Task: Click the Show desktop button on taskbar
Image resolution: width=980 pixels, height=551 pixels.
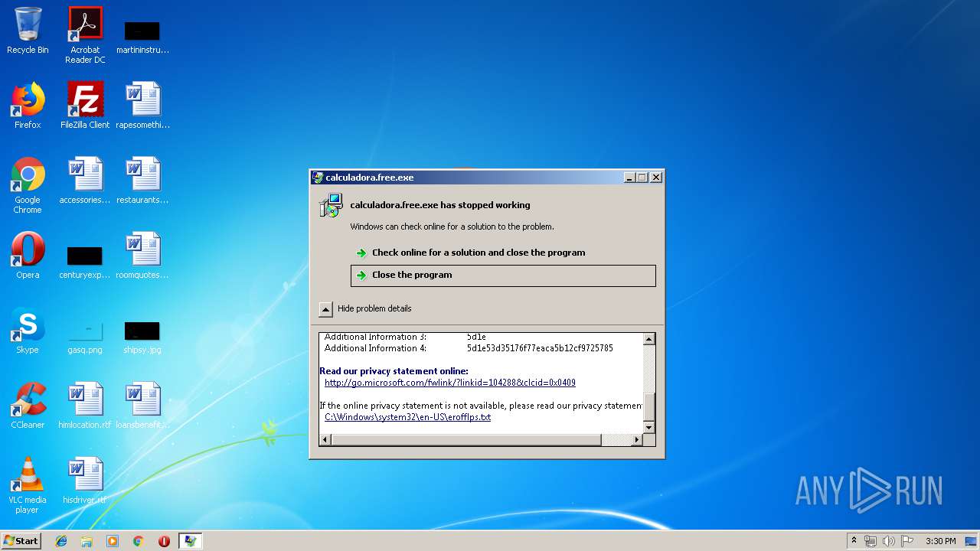Action: [x=971, y=541]
